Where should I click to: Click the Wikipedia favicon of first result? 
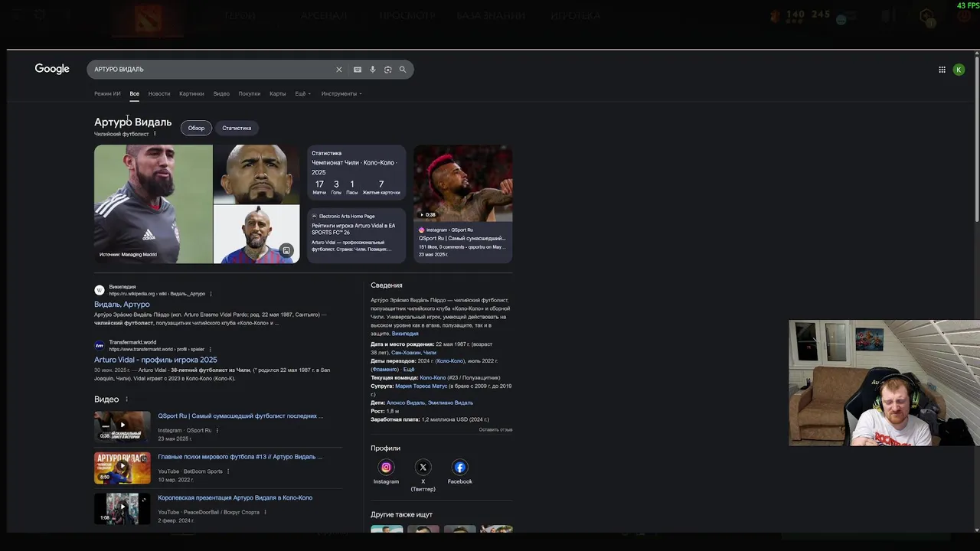click(x=100, y=290)
